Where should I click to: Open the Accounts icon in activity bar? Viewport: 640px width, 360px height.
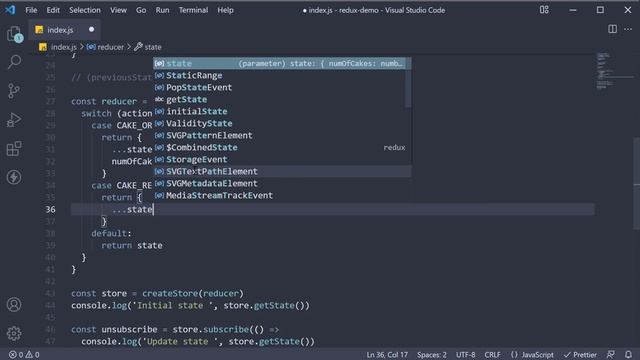(14, 304)
